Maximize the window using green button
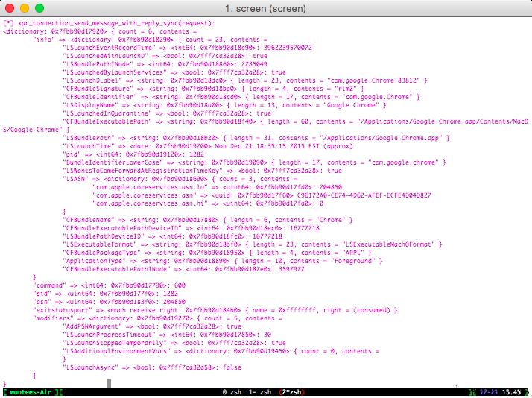Image resolution: width=532 pixels, height=398 pixels. [x=39, y=8]
